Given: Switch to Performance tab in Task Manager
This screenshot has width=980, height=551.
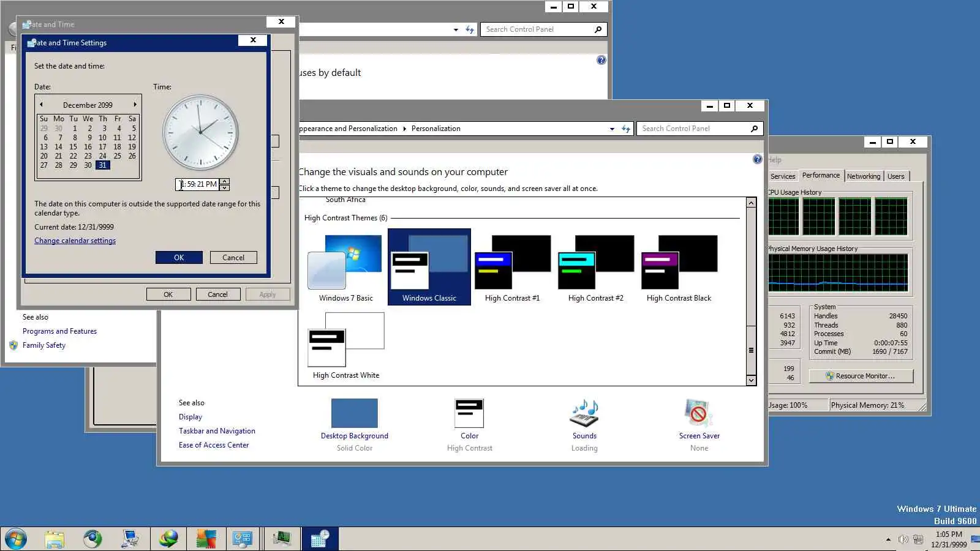Looking at the screenshot, I should pos(821,175).
